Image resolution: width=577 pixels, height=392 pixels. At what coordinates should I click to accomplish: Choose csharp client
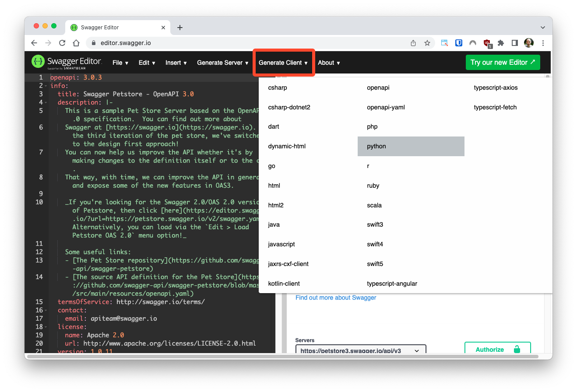308,87
